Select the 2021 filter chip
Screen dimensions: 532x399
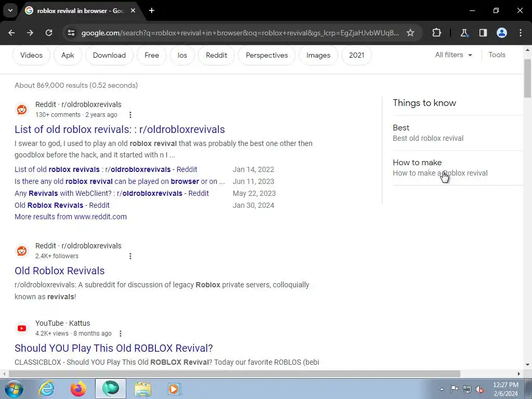tap(356, 55)
